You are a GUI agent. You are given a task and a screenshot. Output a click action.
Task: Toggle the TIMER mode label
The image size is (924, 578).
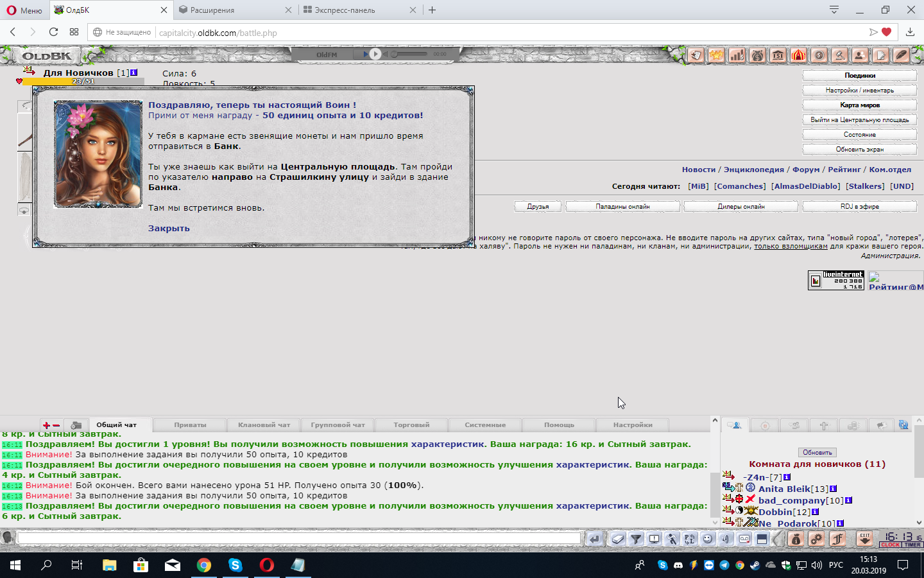(912, 545)
